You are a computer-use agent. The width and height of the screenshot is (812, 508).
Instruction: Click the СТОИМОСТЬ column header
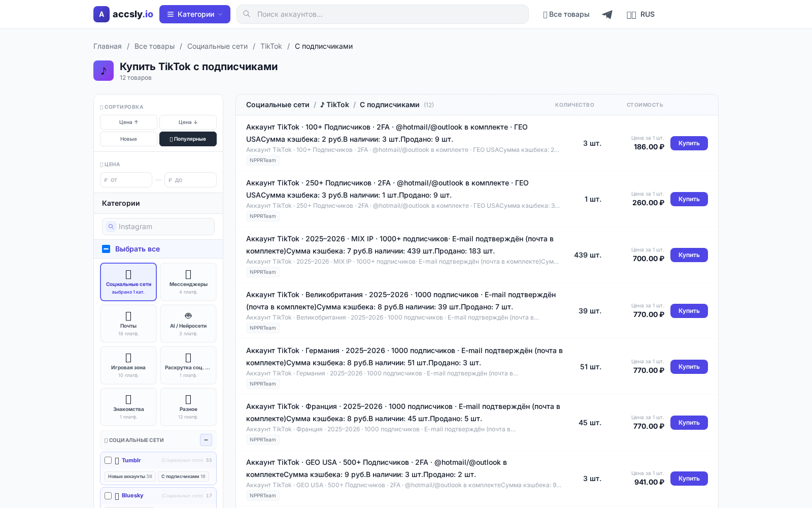(645, 105)
